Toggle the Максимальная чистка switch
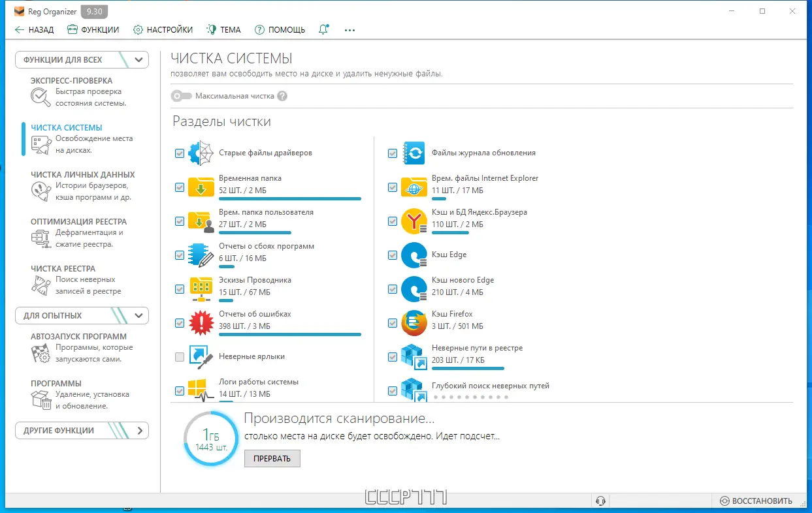This screenshot has width=812, height=513. coord(181,96)
